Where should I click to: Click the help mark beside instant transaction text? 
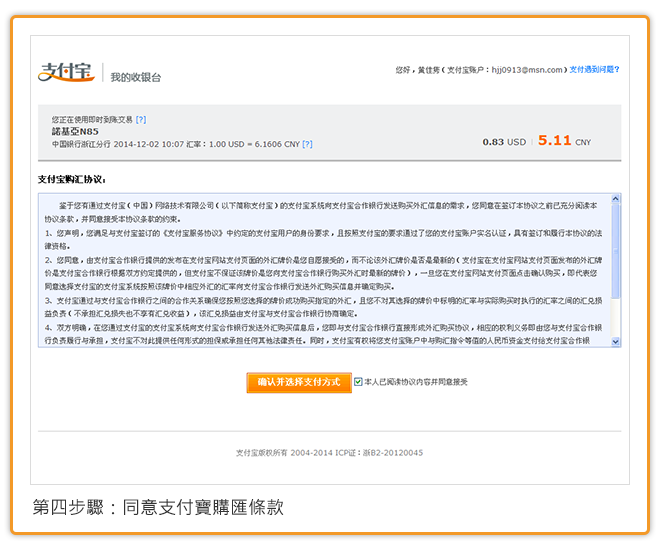[x=141, y=120]
